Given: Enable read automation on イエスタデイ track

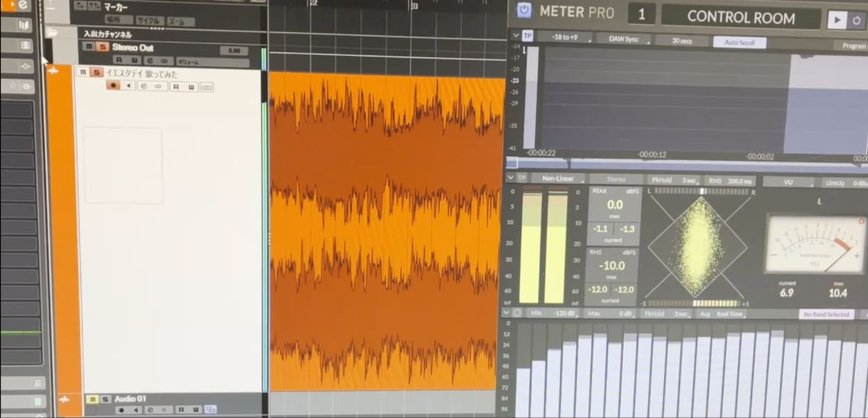Looking at the screenshot, I should coord(176,87).
